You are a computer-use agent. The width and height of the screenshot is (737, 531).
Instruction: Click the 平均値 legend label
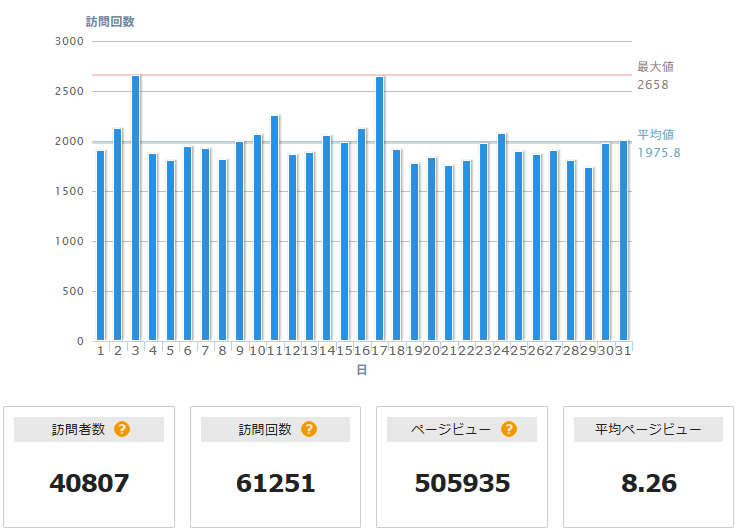[x=656, y=135]
